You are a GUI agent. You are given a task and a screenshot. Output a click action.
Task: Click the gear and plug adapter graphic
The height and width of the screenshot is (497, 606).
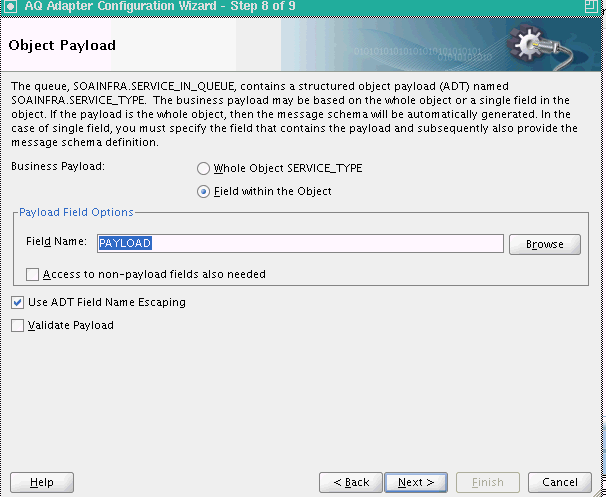(539, 46)
